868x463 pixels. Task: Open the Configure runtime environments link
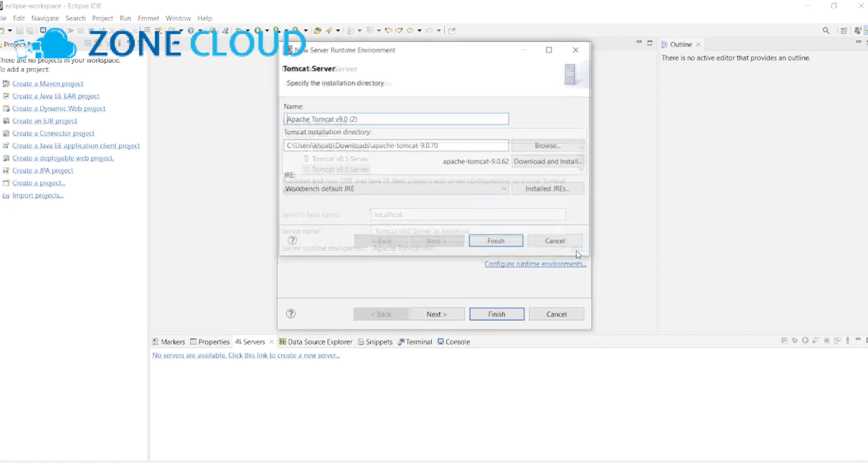tap(535, 264)
